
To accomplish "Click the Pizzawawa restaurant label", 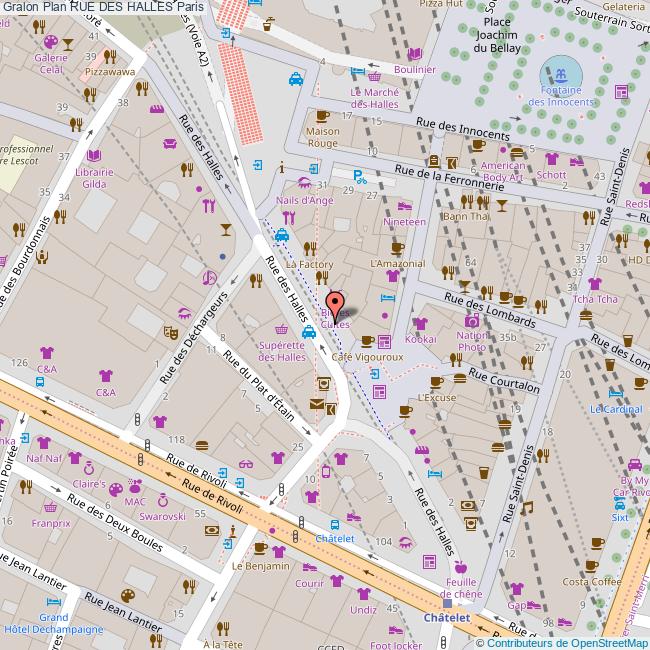I will click(x=111, y=72).
